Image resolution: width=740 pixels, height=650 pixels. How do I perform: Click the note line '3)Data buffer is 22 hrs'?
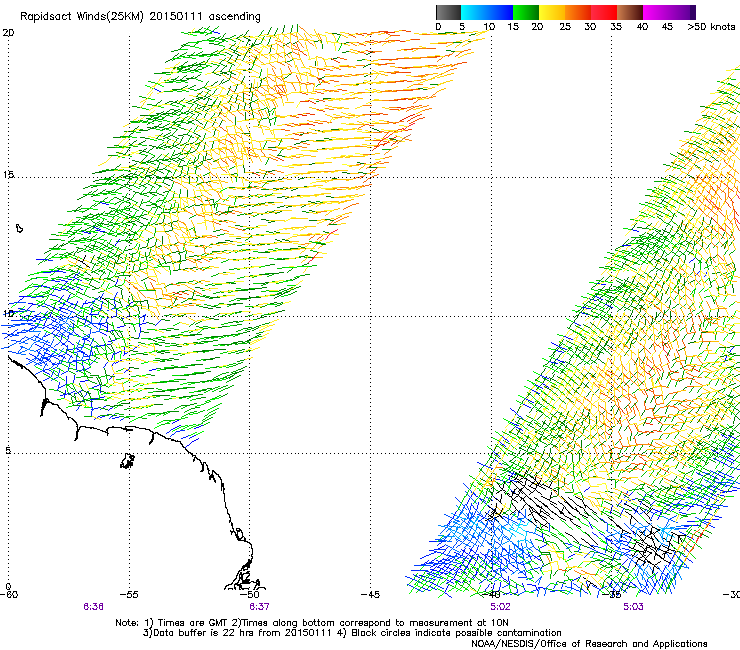[x=352, y=633]
